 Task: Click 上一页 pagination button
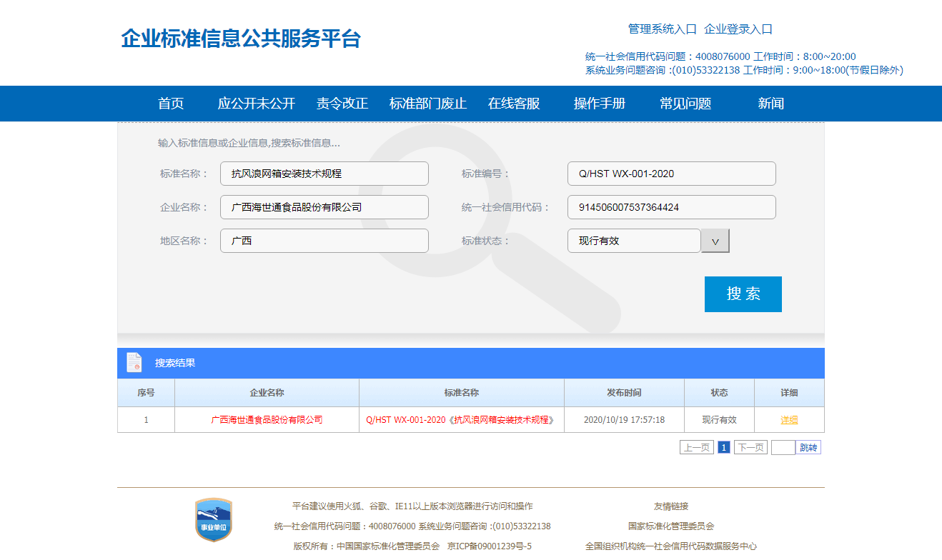point(697,448)
